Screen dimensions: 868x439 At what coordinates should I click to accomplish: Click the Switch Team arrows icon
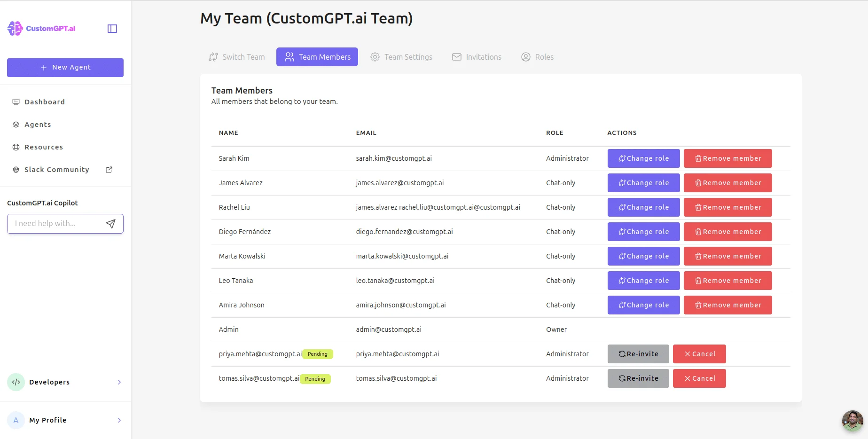213,57
